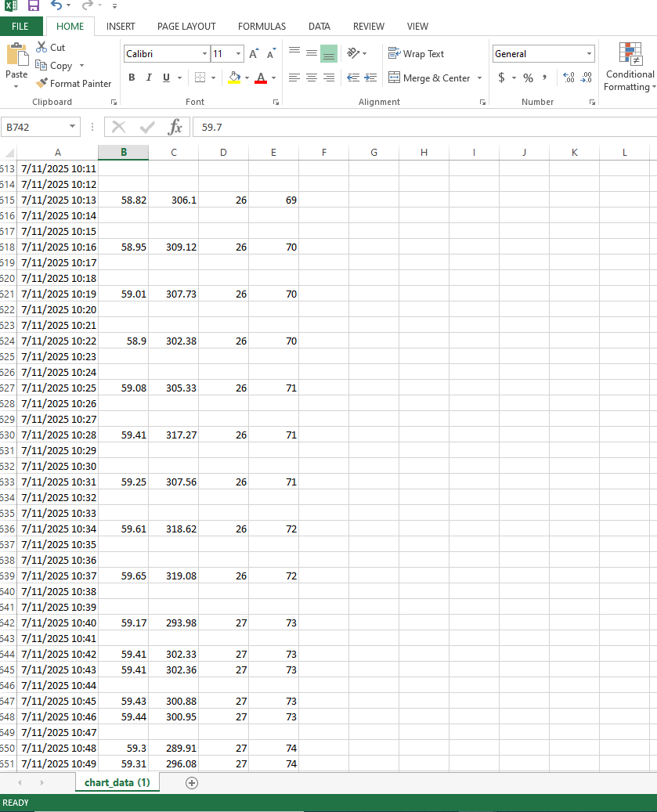The height and width of the screenshot is (812, 657).
Task: Select the chart_data (1) sheet tab
Action: pos(117,782)
